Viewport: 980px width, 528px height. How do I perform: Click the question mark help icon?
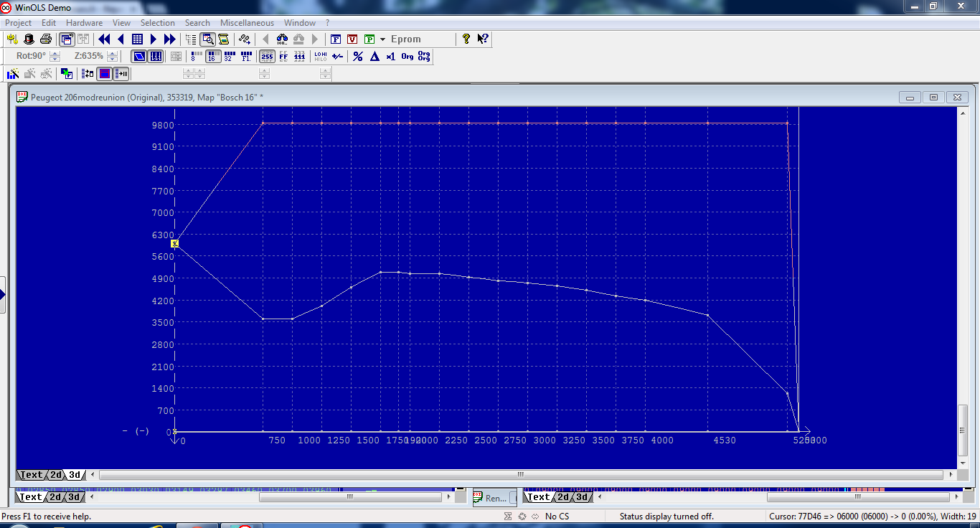pyautogui.click(x=466, y=39)
